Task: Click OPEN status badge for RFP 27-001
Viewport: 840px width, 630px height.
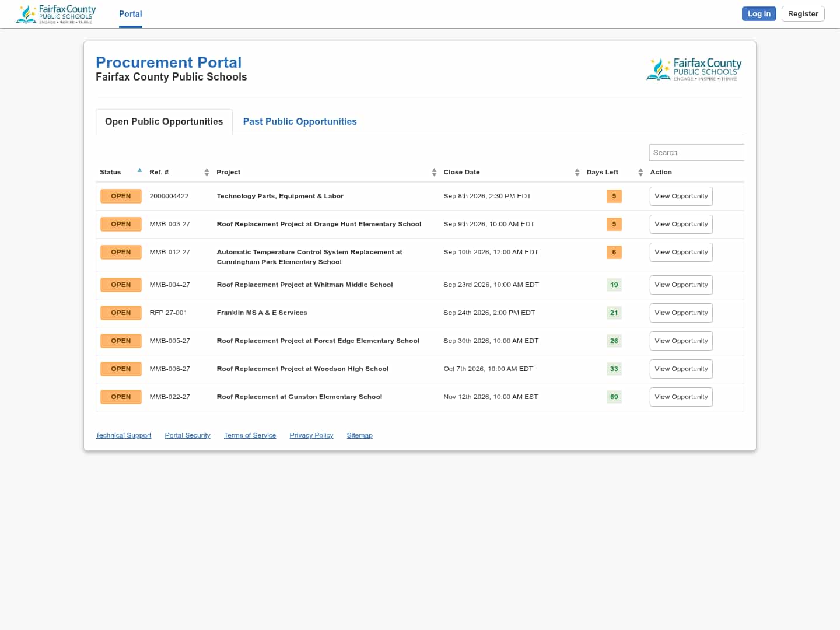Action: (121, 313)
